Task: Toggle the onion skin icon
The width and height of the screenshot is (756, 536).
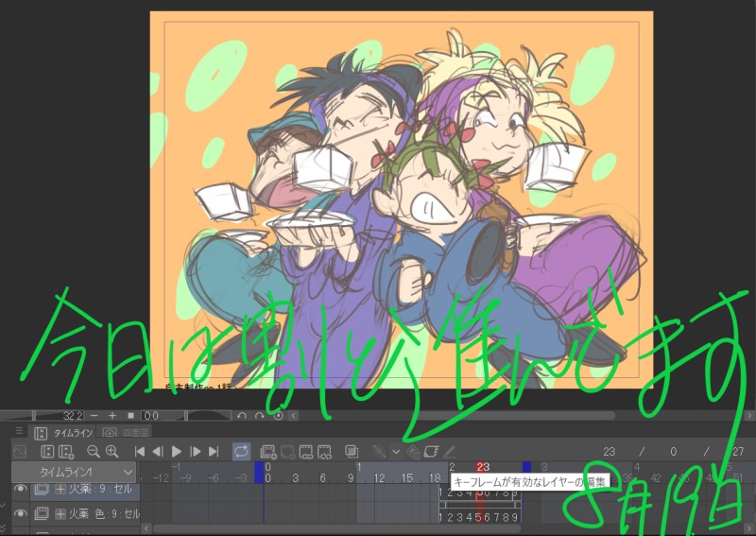Action: point(352,452)
